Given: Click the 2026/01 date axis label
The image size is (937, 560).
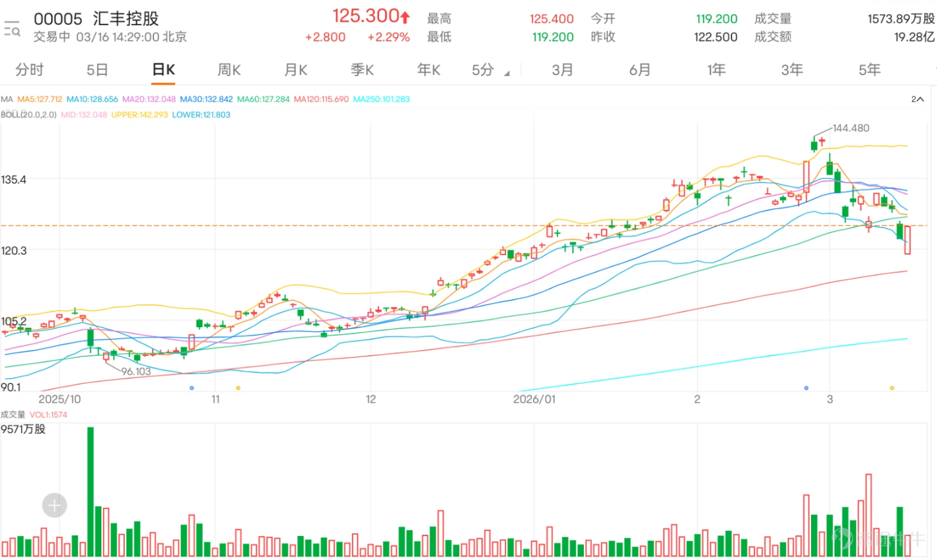Looking at the screenshot, I should pyautogui.click(x=534, y=399).
